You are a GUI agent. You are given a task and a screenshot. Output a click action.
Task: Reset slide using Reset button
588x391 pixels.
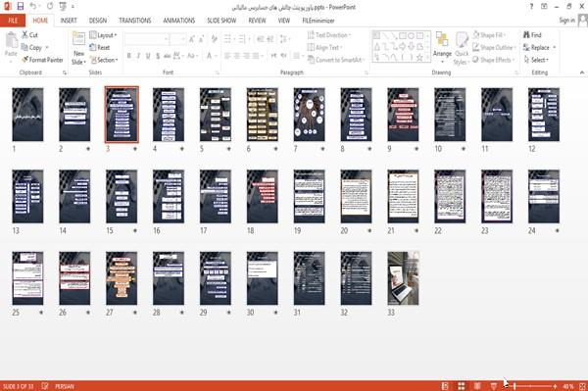[100, 47]
